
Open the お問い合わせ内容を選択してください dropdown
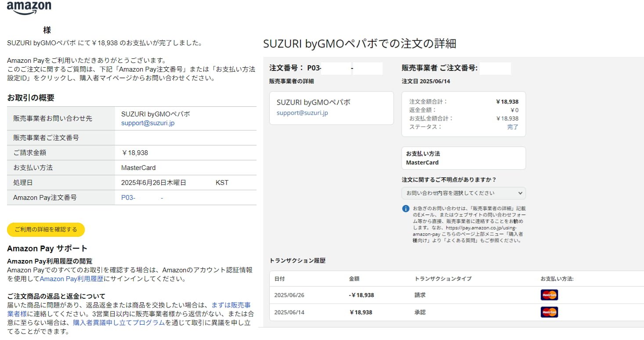(463, 193)
